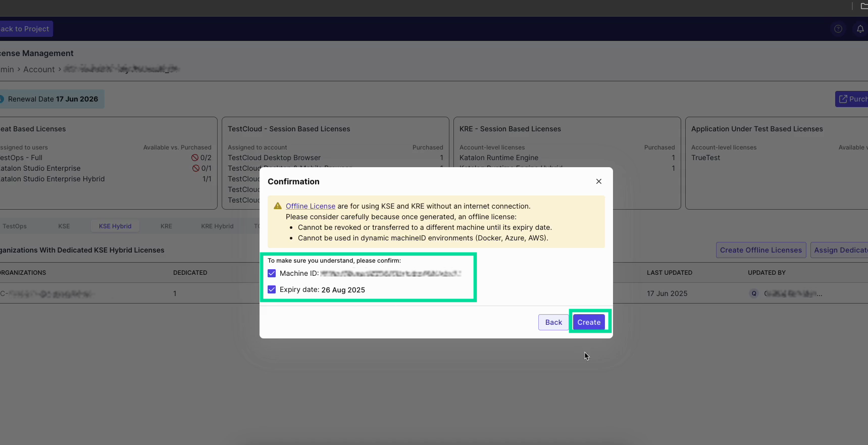The width and height of the screenshot is (868, 445).
Task: Click the Assign Dedicated button
Action: (x=839, y=250)
